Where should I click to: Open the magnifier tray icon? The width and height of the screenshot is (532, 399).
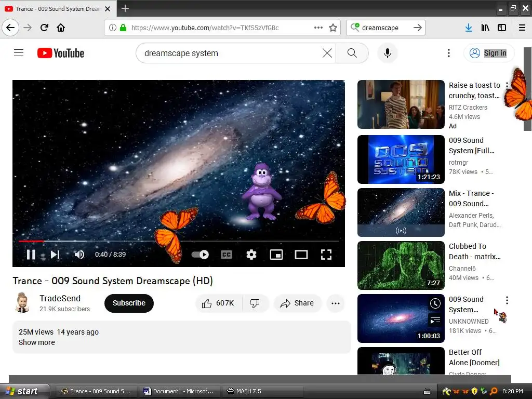pos(494,391)
